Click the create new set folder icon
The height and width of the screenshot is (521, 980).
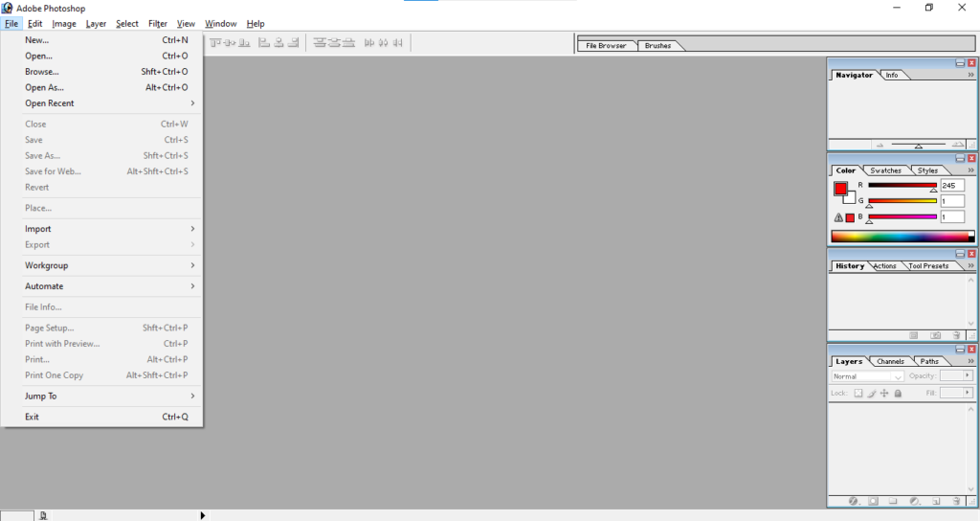893,501
